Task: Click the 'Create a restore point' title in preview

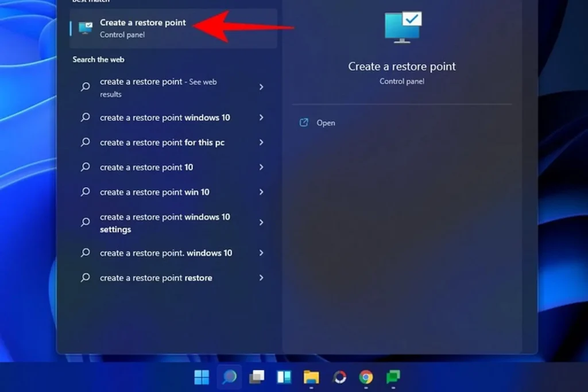Action: [x=402, y=67]
